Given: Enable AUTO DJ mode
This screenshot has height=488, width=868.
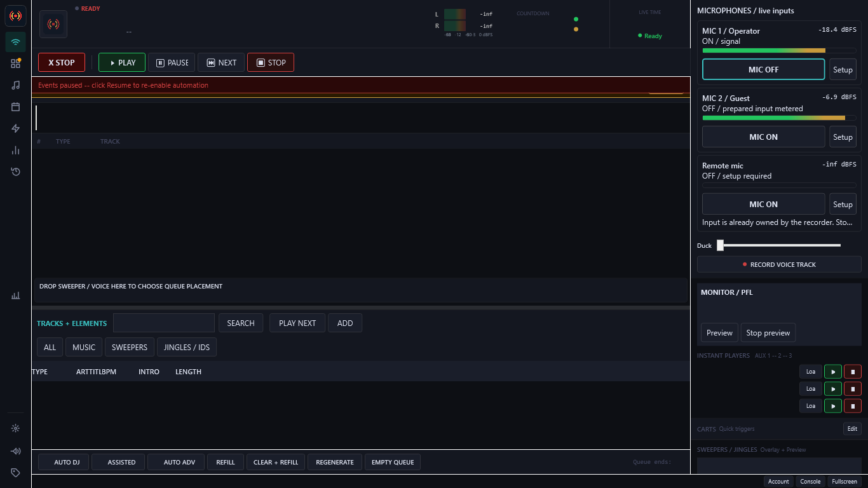Looking at the screenshot, I should [64, 462].
